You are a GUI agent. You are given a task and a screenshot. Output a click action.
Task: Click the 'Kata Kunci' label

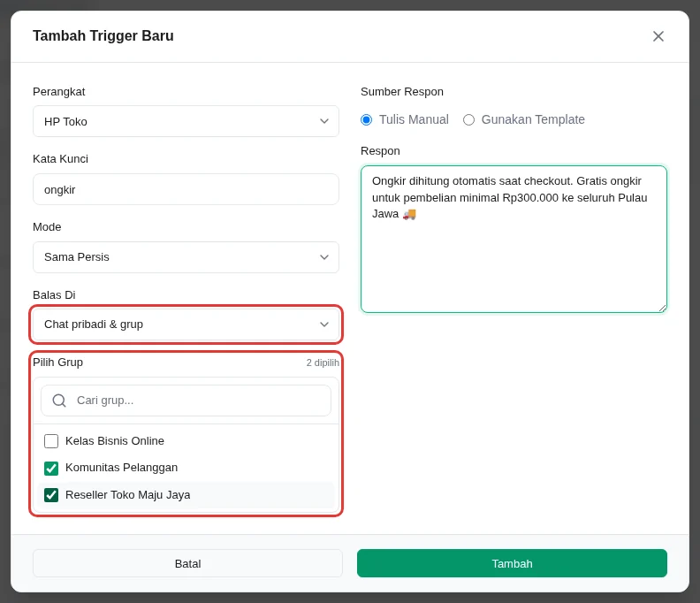coord(60,159)
